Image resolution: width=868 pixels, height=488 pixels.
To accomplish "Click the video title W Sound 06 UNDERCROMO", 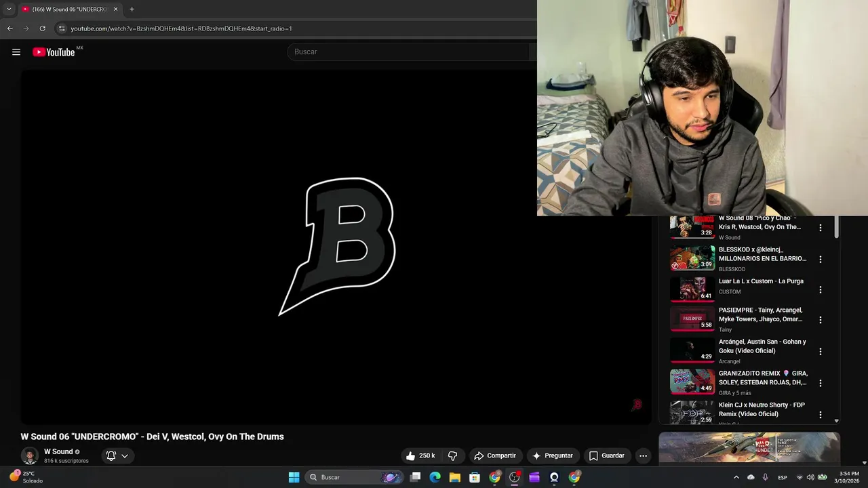I will tap(153, 436).
